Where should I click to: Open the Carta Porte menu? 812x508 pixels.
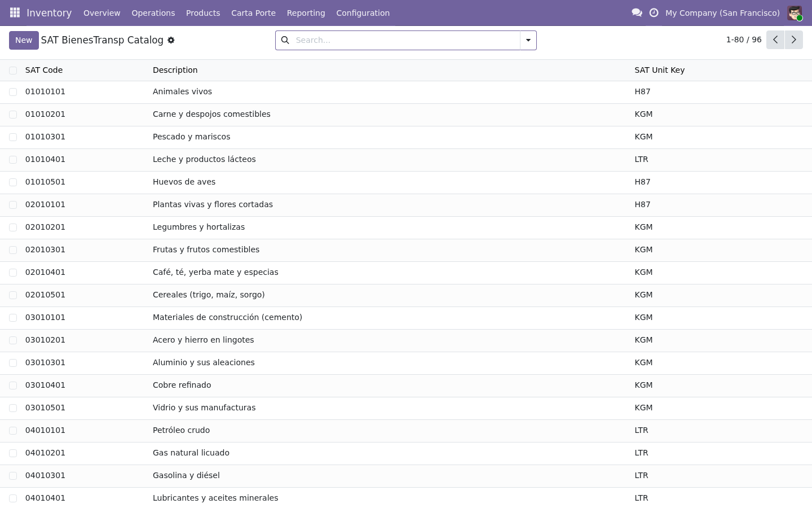click(253, 13)
